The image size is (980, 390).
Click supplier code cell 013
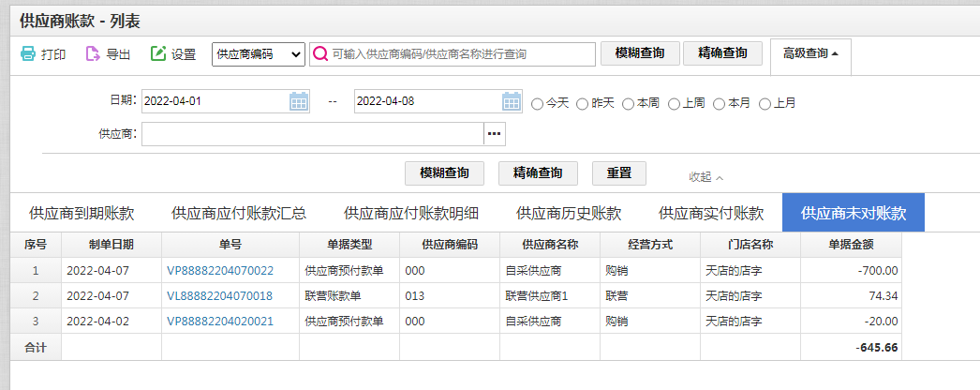click(x=450, y=296)
